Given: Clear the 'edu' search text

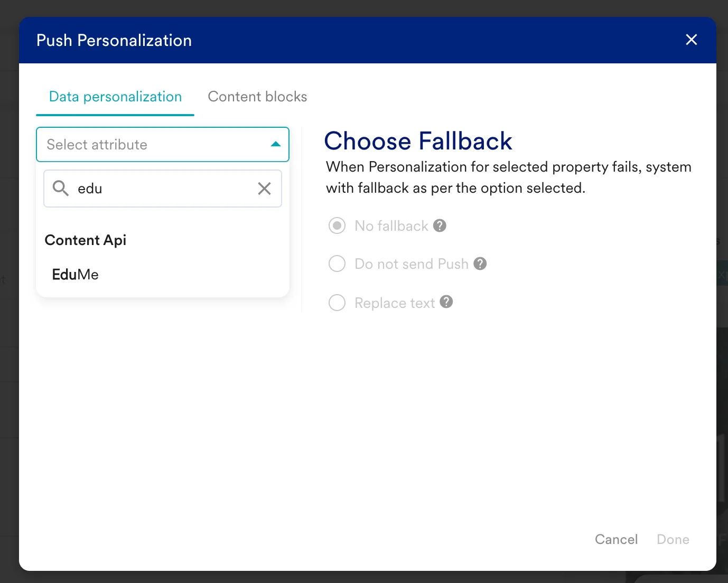Looking at the screenshot, I should click(264, 189).
